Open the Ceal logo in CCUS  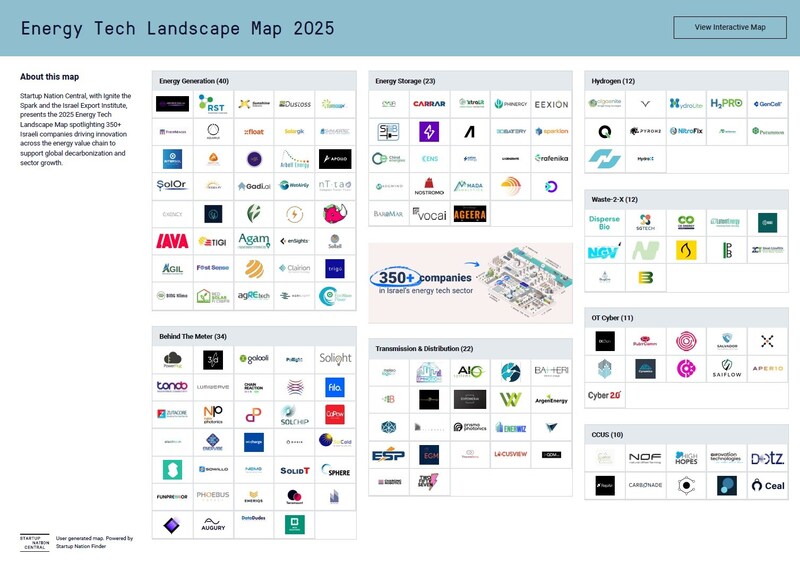coord(767,485)
